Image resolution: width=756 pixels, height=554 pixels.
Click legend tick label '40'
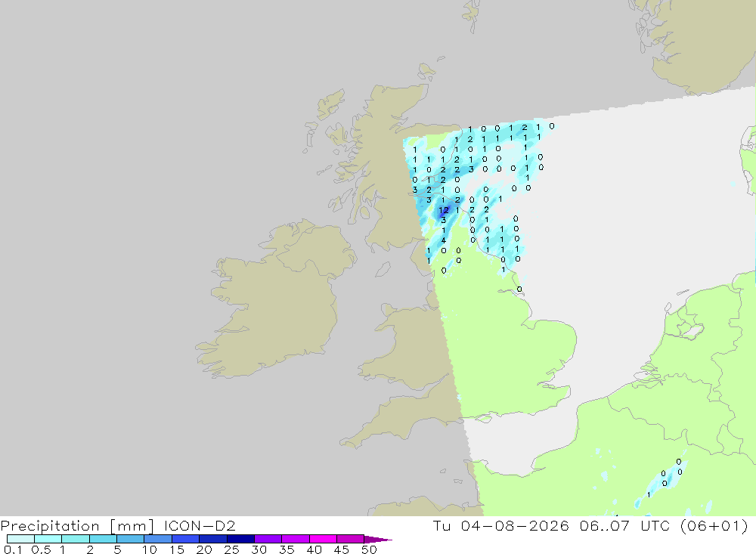pyautogui.click(x=314, y=549)
